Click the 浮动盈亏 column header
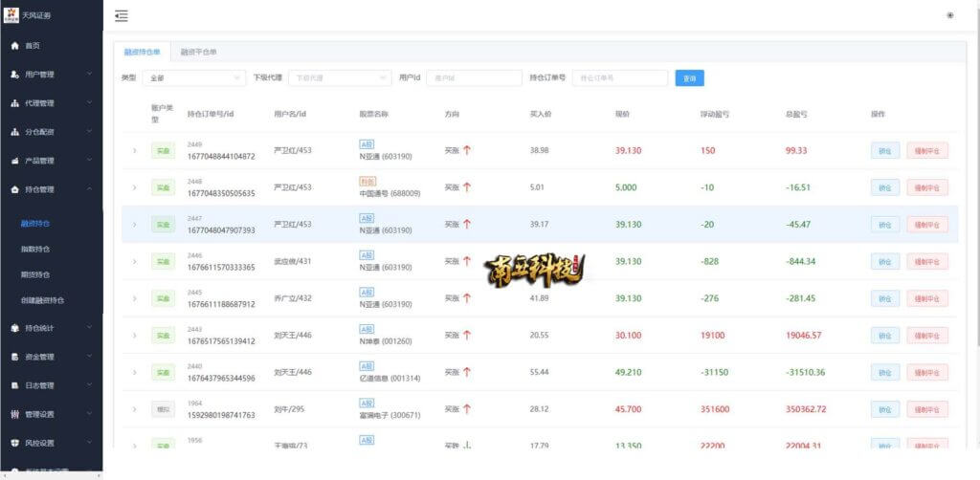Viewport: 980px width, 480px height. click(714, 115)
